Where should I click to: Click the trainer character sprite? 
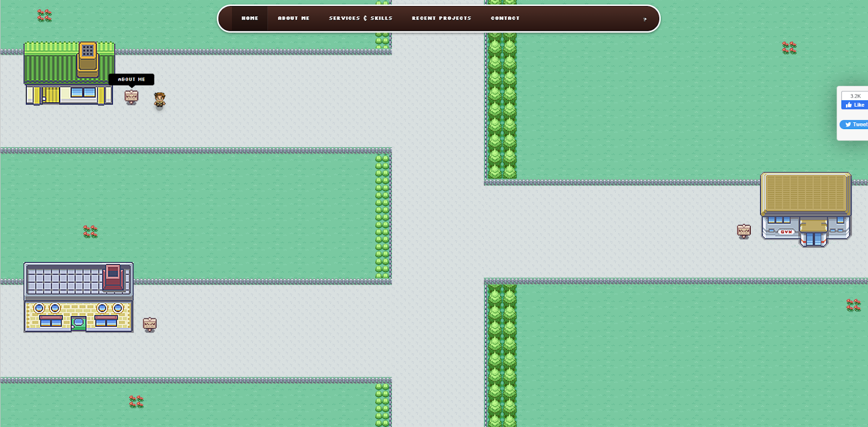[159, 100]
